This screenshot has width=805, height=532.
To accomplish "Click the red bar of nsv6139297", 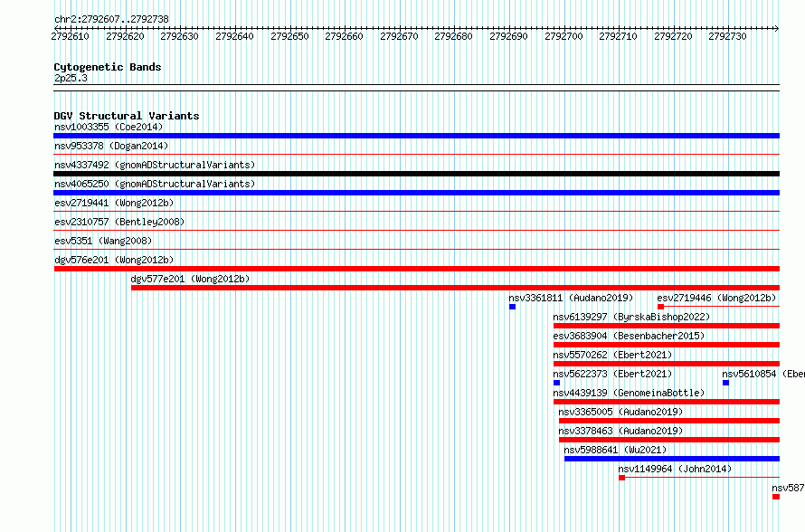I will click(x=667, y=326).
